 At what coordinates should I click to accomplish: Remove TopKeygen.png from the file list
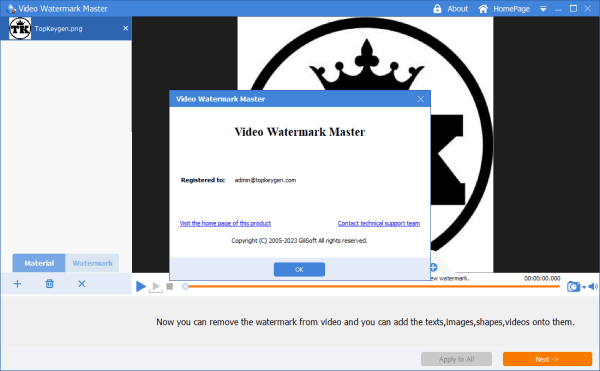click(126, 28)
